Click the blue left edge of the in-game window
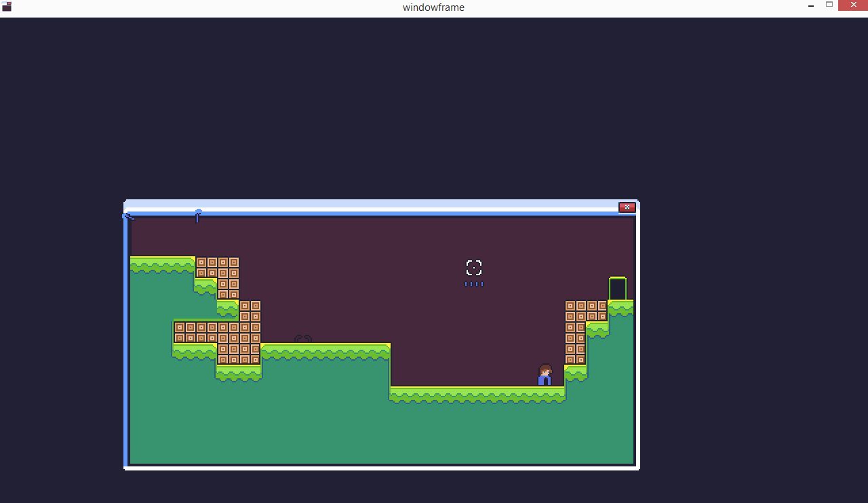The height and width of the screenshot is (503, 868). [126, 339]
